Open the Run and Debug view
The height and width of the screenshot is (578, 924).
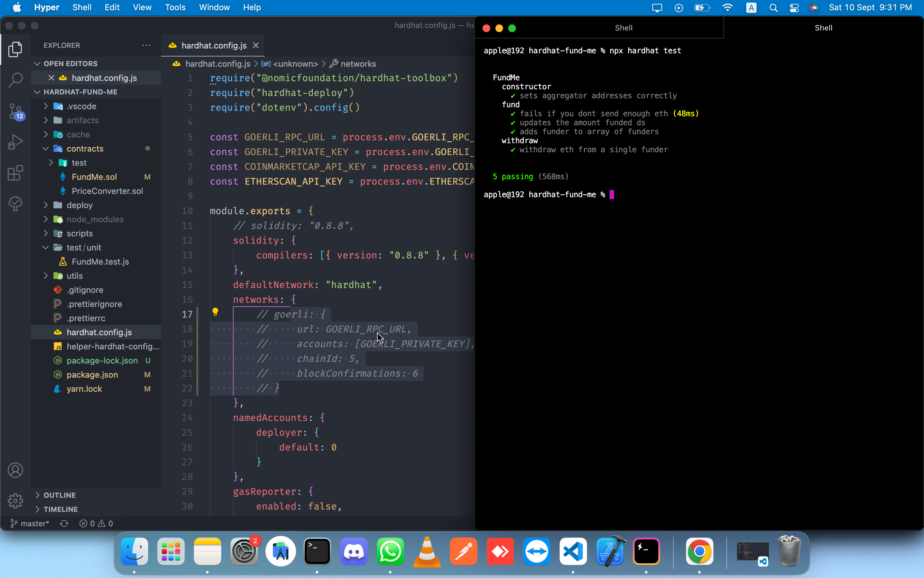[x=15, y=142]
